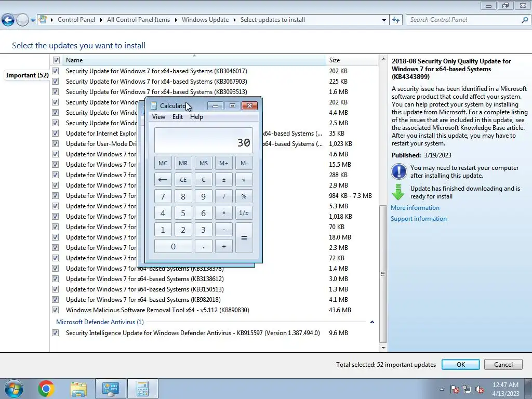The width and height of the screenshot is (532, 399).
Task: Open the Calculator Edit menu
Action: (178, 117)
